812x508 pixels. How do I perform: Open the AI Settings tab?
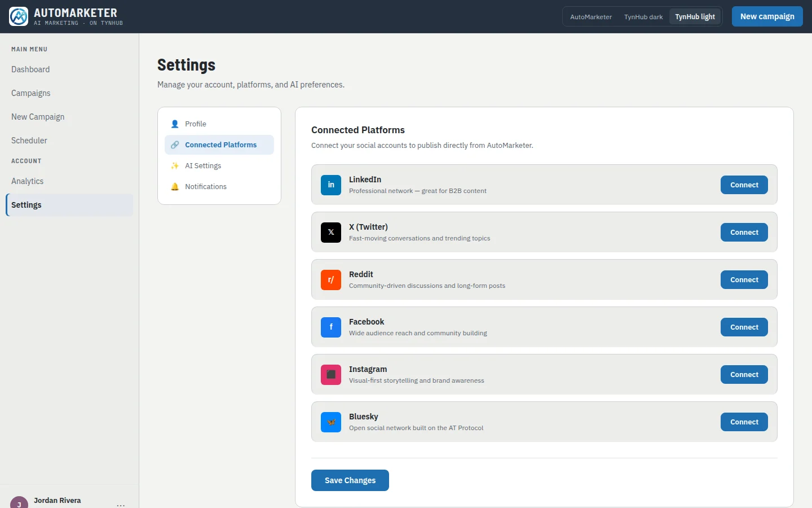click(219, 166)
